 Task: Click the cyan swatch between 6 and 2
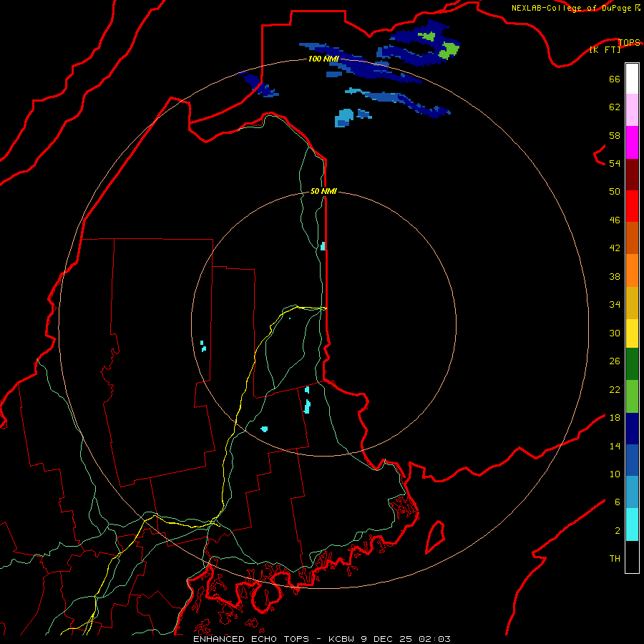pos(632,525)
